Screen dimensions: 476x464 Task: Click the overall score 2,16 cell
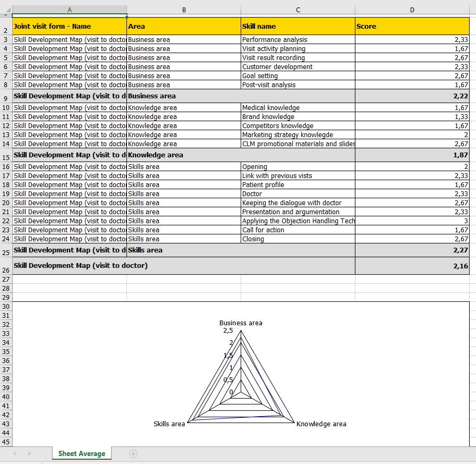[412, 266]
